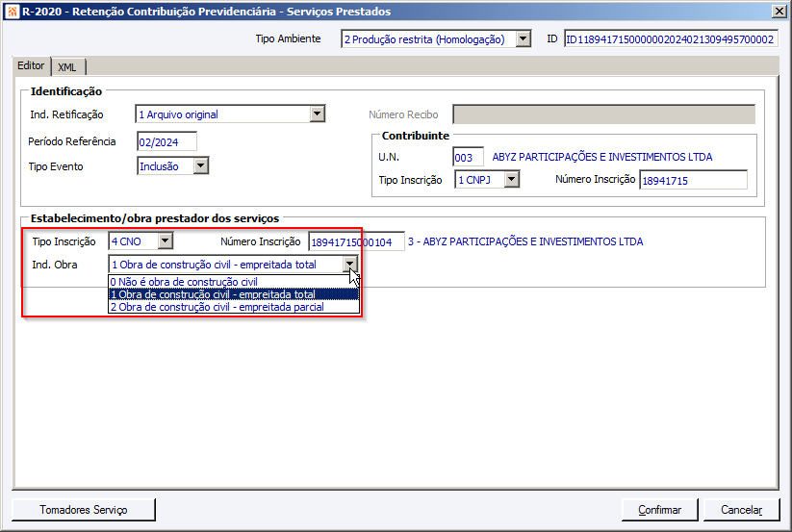Click the application icon in the title bar
This screenshot has width=792, height=532.
(13, 12)
